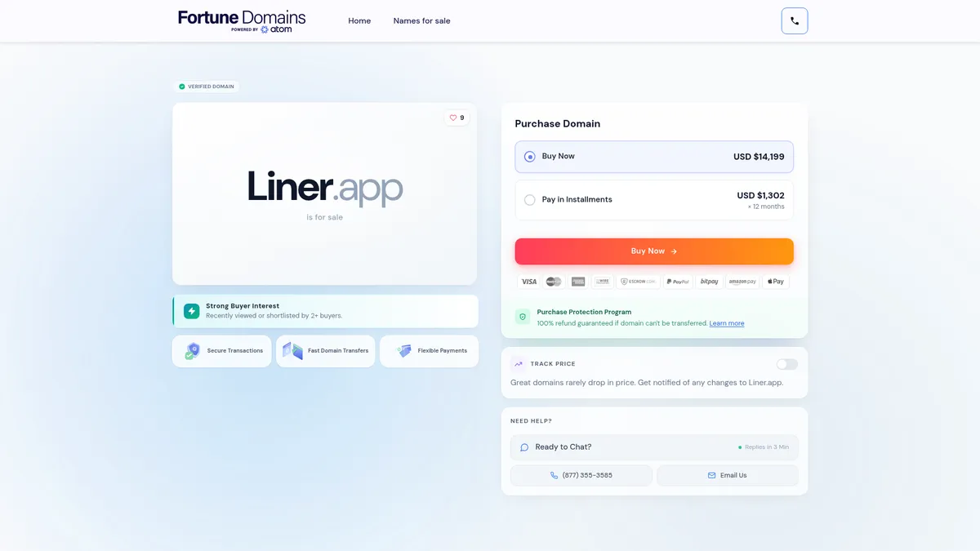Click the '× 12 months' text
This screenshot has height=551, width=980.
coord(766,207)
